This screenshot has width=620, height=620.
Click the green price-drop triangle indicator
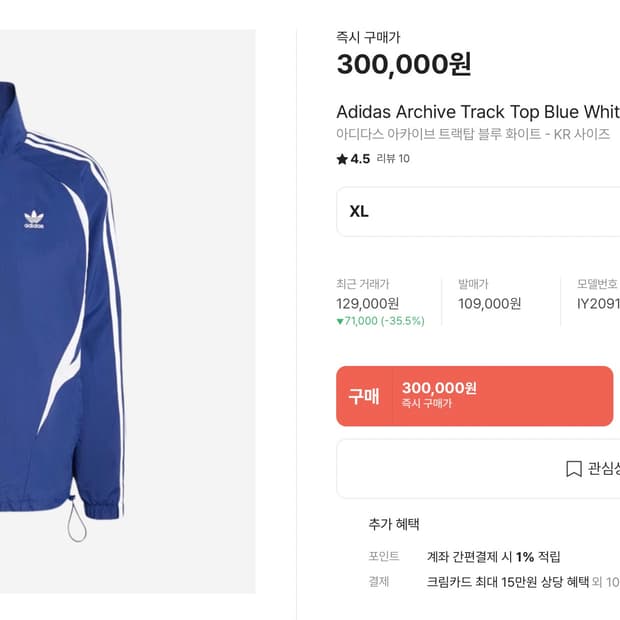340,321
